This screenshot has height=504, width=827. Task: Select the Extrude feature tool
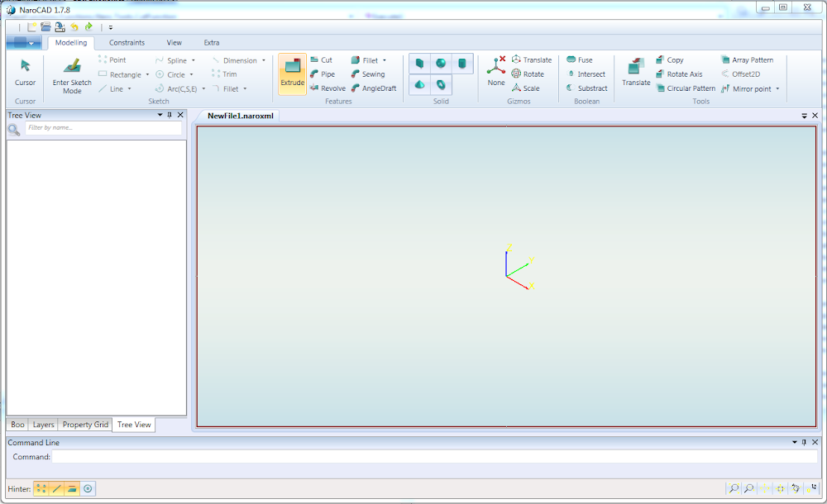pyautogui.click(x=292, y=74)
